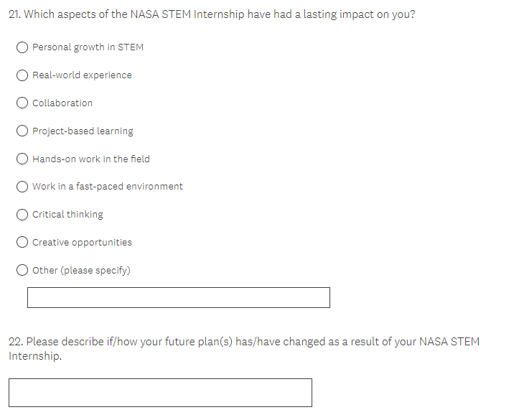Screen dimensions: 514x420
Task: Select Hands-on work in the field
Action: (23, 159)
